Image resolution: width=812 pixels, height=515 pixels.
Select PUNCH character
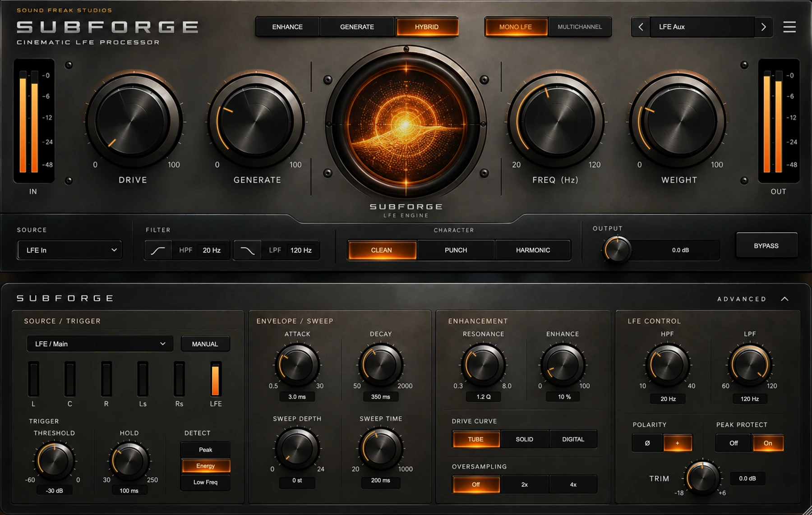[x=456, y=250]
